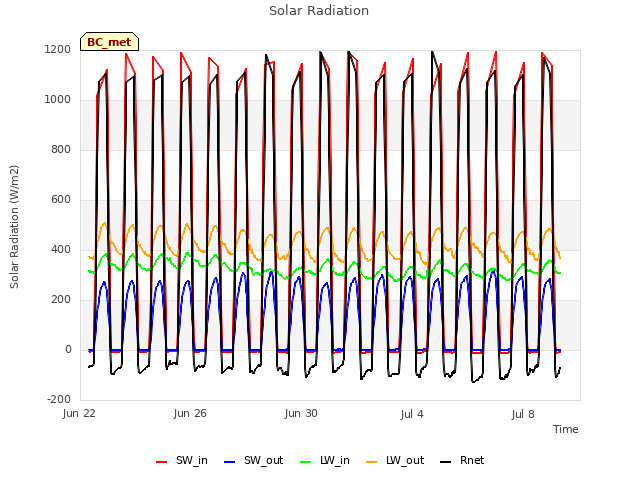Click the 600 y-axis tick label
Viewport: 640px width, 480px height.
pos(61,200)
